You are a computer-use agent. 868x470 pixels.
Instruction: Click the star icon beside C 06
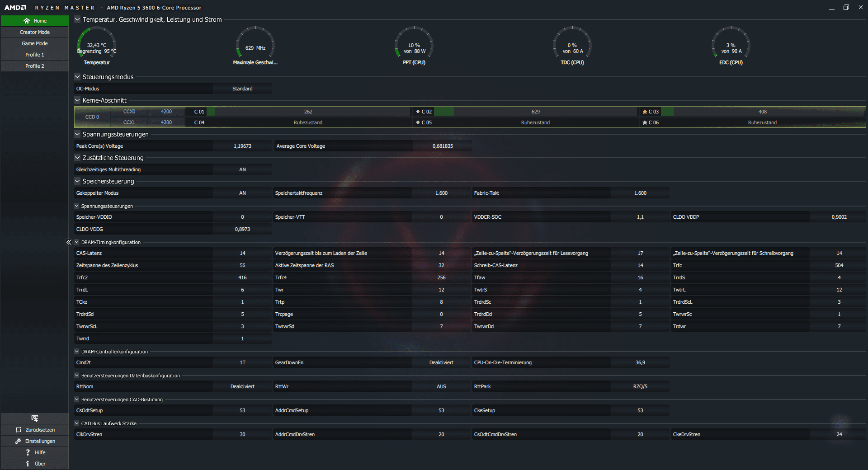(x=645, y=122)
